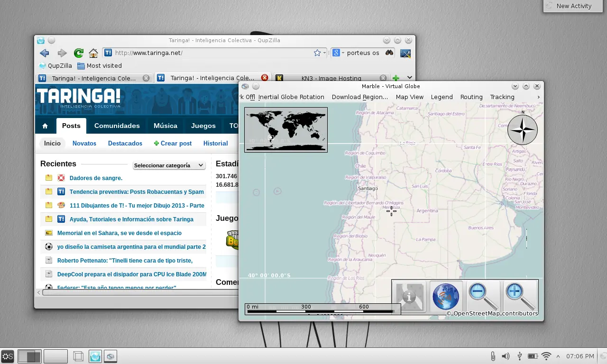
Task: Expand the tab list dropdown arrow
Action: [x=410, y=78]
